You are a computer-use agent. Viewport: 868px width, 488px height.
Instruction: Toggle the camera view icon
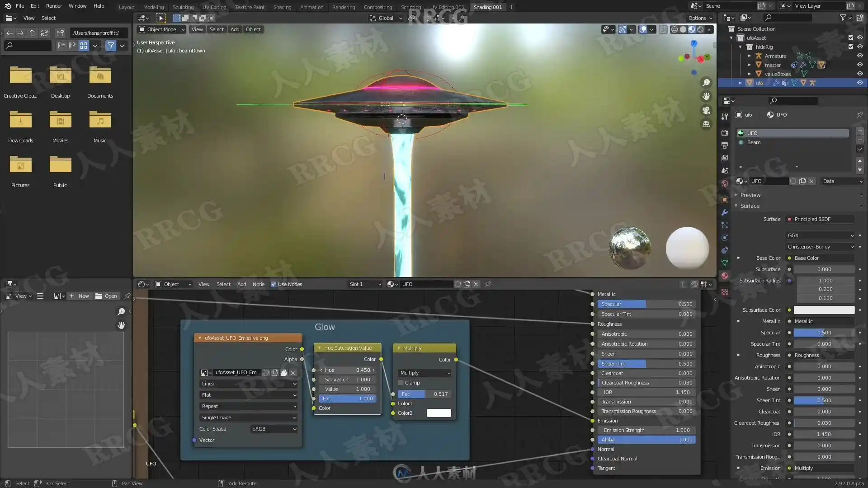(706, 110)
